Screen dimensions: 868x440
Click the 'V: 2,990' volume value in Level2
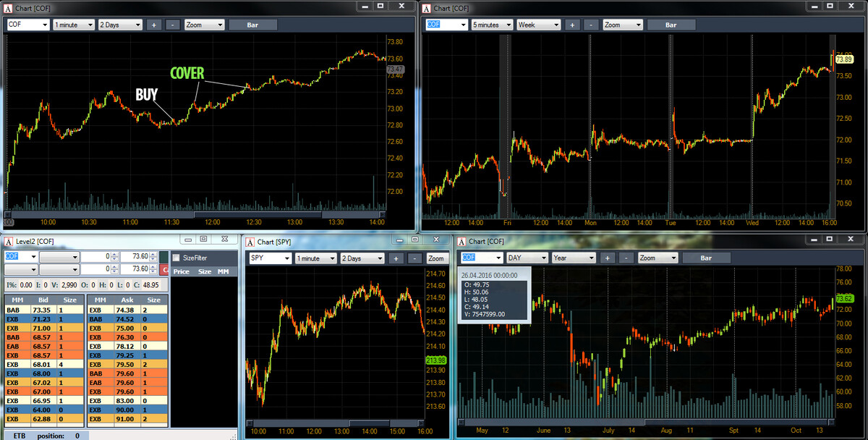coord(64,285)
